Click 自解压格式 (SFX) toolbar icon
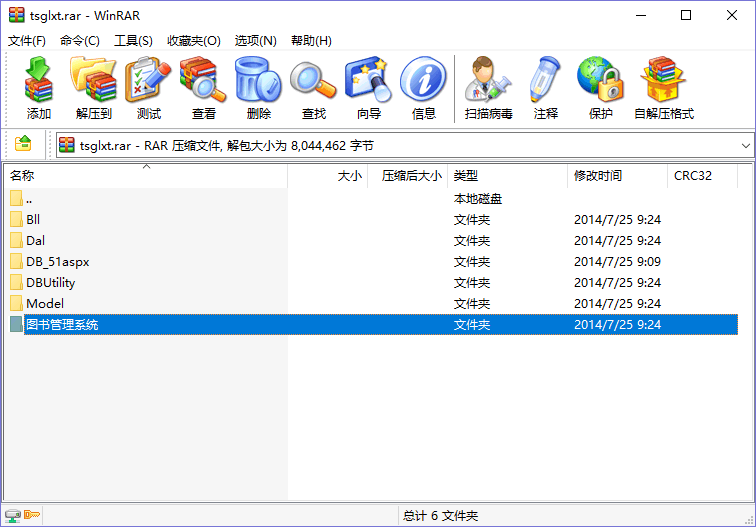 [x=664, y=87]
